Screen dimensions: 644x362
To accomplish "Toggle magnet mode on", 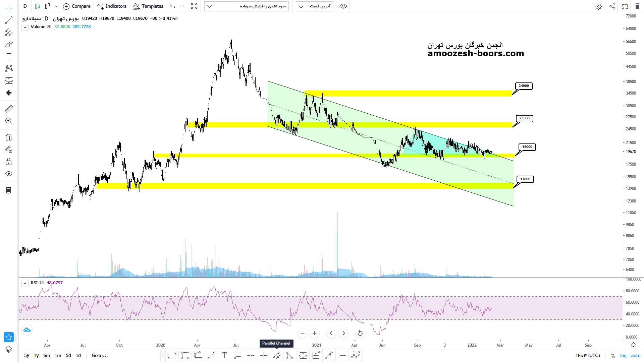I will (9, 137).
